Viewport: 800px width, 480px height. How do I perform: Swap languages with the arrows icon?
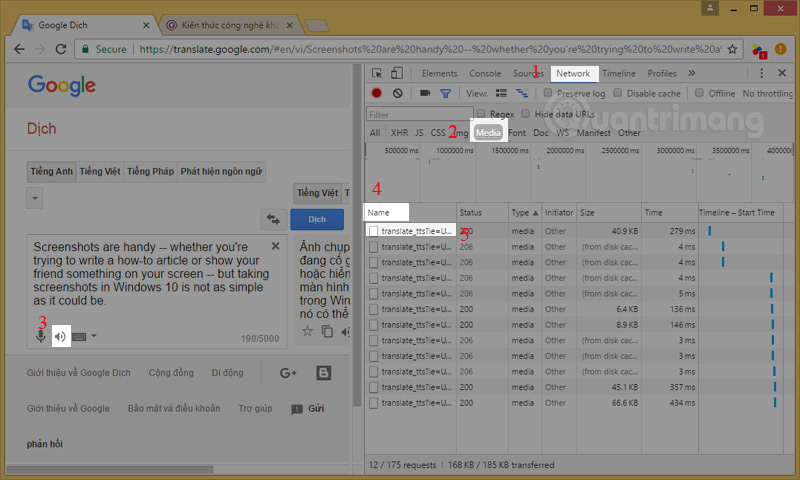273,219
